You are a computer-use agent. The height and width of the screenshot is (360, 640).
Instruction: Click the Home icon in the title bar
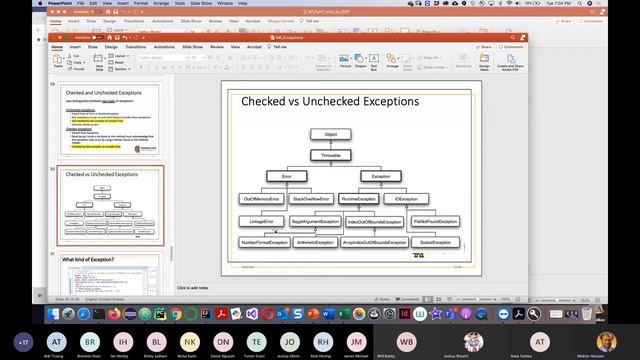109,38
